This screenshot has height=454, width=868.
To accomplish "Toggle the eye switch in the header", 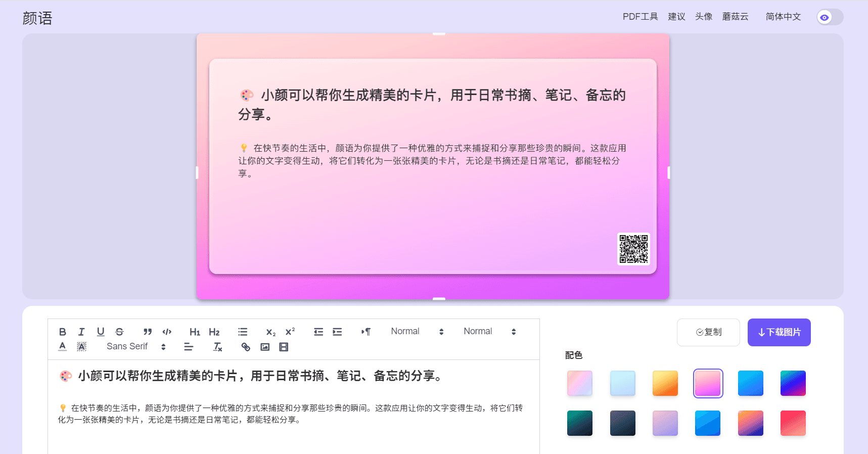I will 830,17.
